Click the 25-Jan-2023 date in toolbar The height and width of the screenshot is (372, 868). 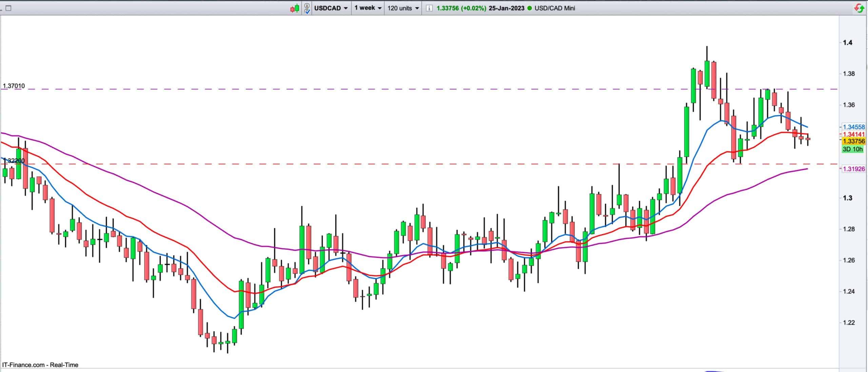coord(506,8)
